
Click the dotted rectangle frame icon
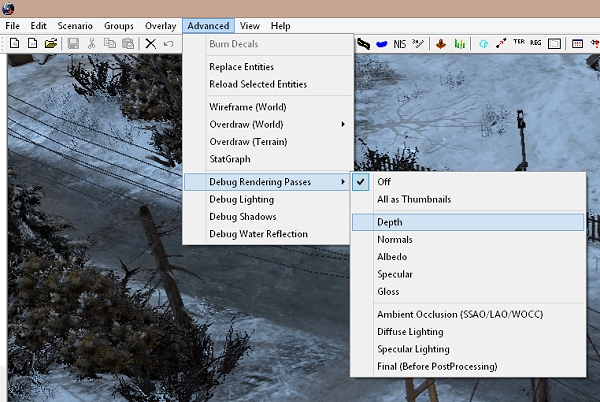coord(554,44)
